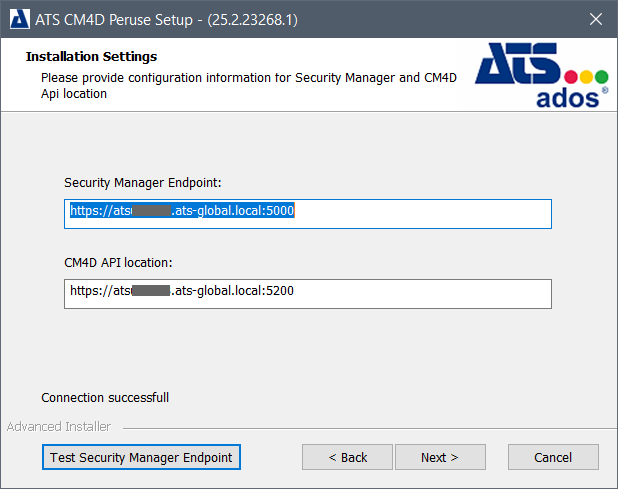
Task: Proceed by clicking Next
Action: coord(439,457)
